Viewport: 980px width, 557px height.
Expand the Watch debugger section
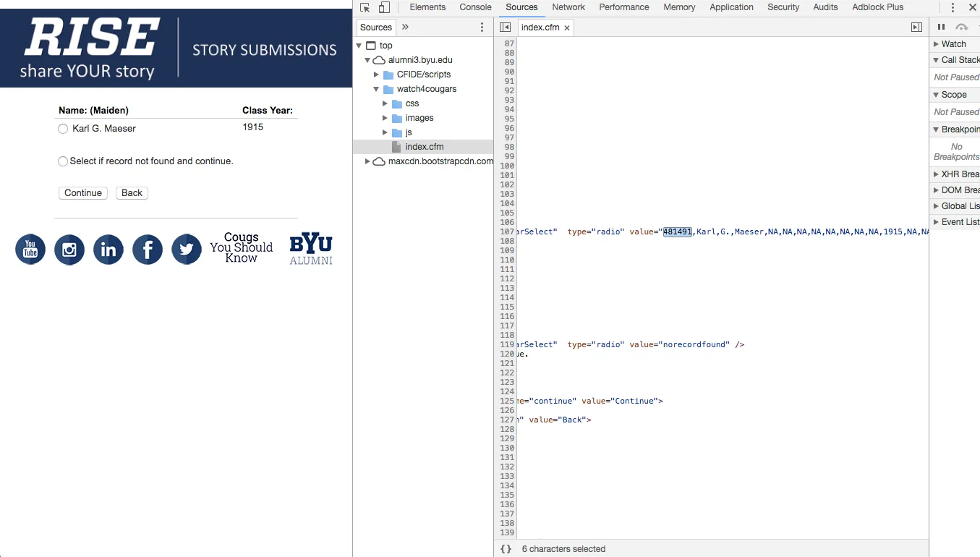(937, 44)
